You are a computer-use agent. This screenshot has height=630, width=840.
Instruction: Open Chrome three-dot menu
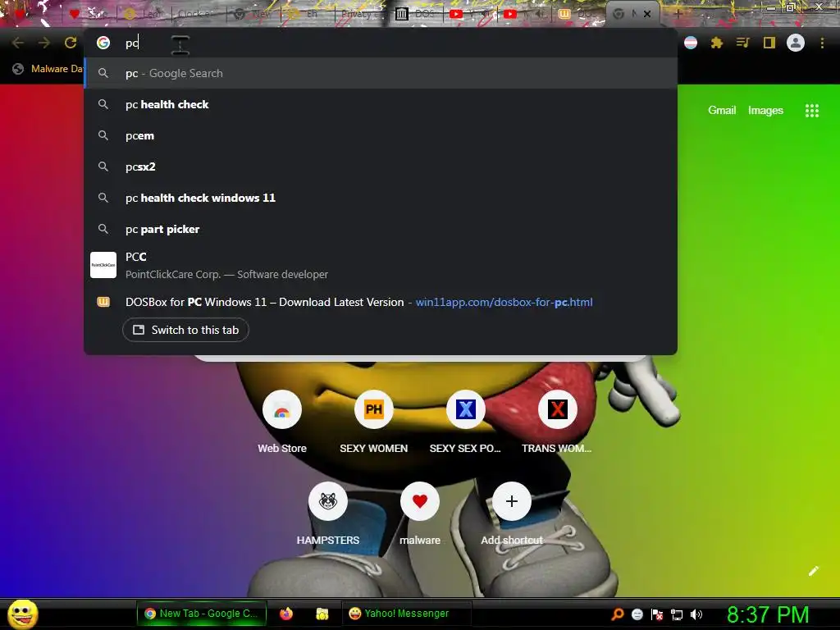[x=822, y=43]
